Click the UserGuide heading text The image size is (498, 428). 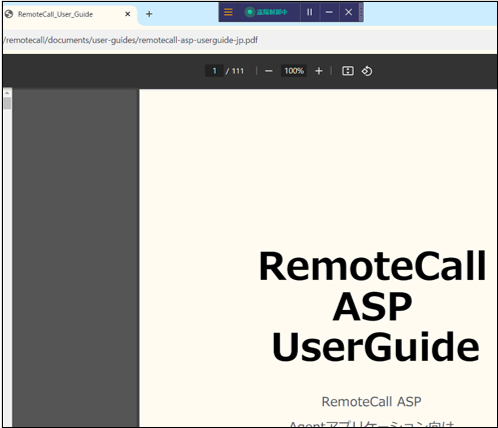pyautogui.click(x=375, y=347)
